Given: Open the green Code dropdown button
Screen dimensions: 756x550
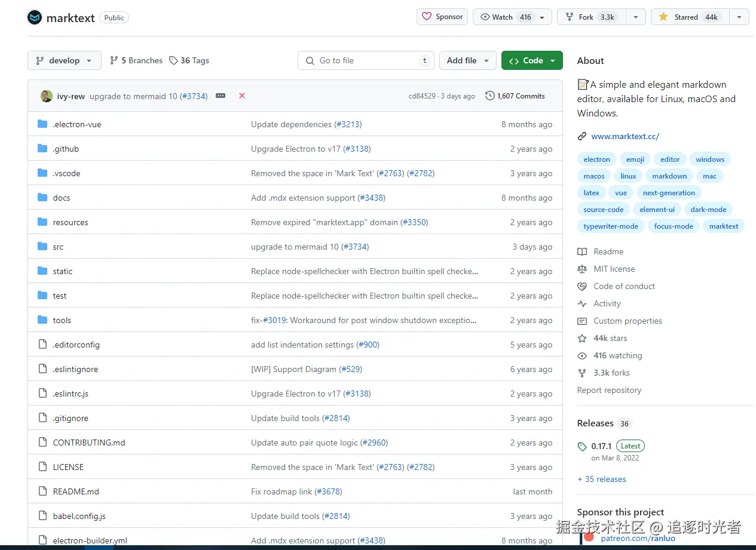Looking at the screenshot, I should (x=532, y=60).
